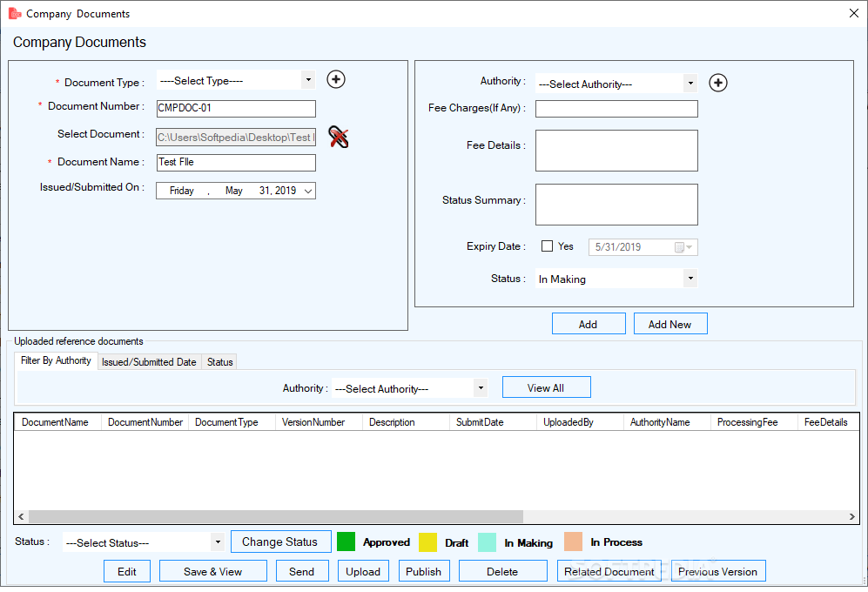The height and width of the screenshot is (592, 868).
Task: Click the Status Summary text area
Action: [x=616, y=205]
